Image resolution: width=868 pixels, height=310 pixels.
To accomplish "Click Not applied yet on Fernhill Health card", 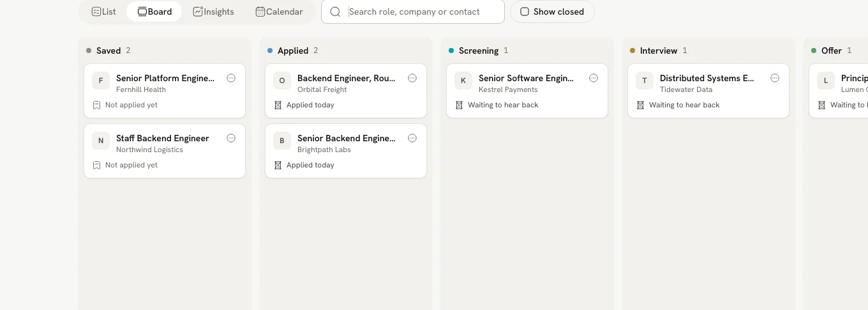I will 131,105.
